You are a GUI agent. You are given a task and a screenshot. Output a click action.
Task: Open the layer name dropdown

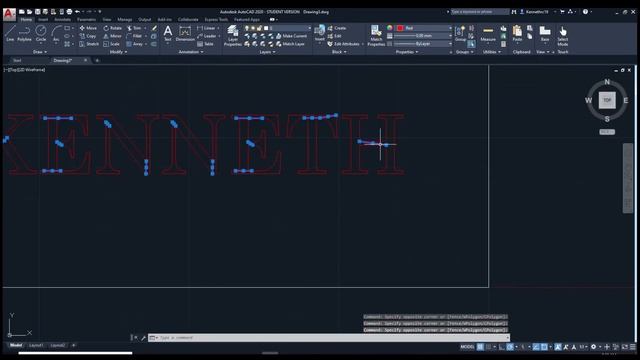278,28
